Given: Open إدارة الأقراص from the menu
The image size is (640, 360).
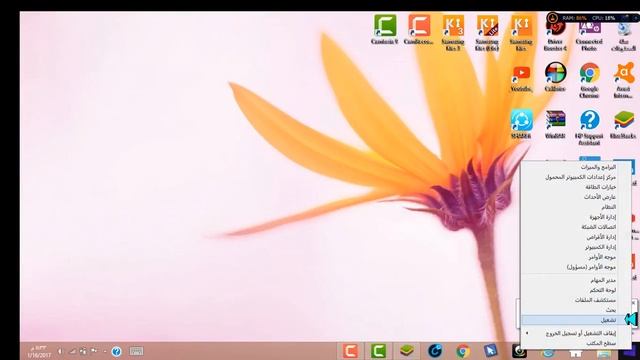Looking at the screenshot, I should click(x=576, y=237).
